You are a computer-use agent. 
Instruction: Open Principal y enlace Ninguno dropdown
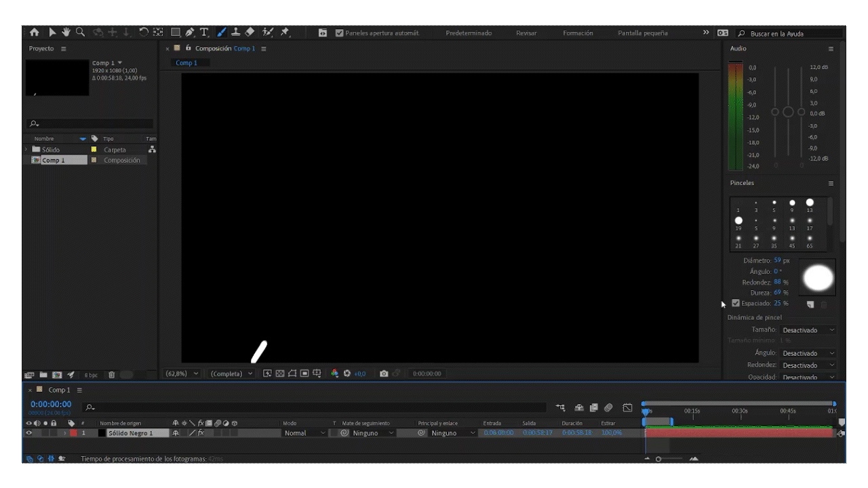[446, 432]
